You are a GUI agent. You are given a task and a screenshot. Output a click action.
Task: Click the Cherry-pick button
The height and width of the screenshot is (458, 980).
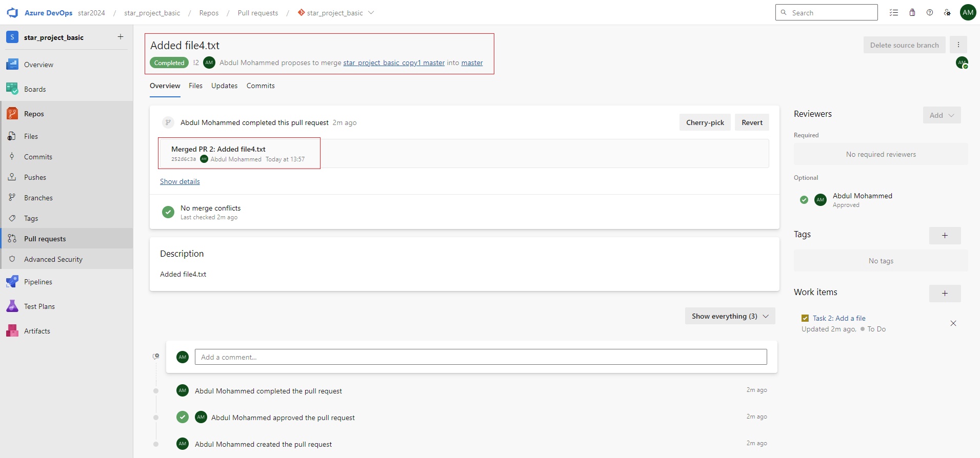[x=705, y=122]
